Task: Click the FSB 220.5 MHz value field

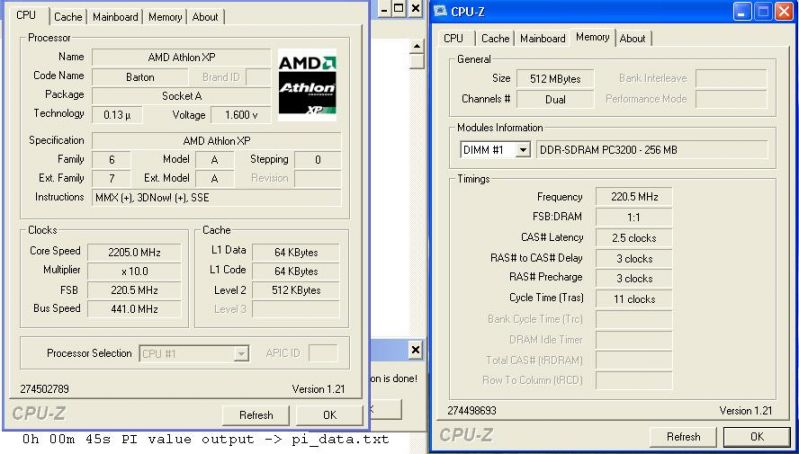Action: click(135, 290)
